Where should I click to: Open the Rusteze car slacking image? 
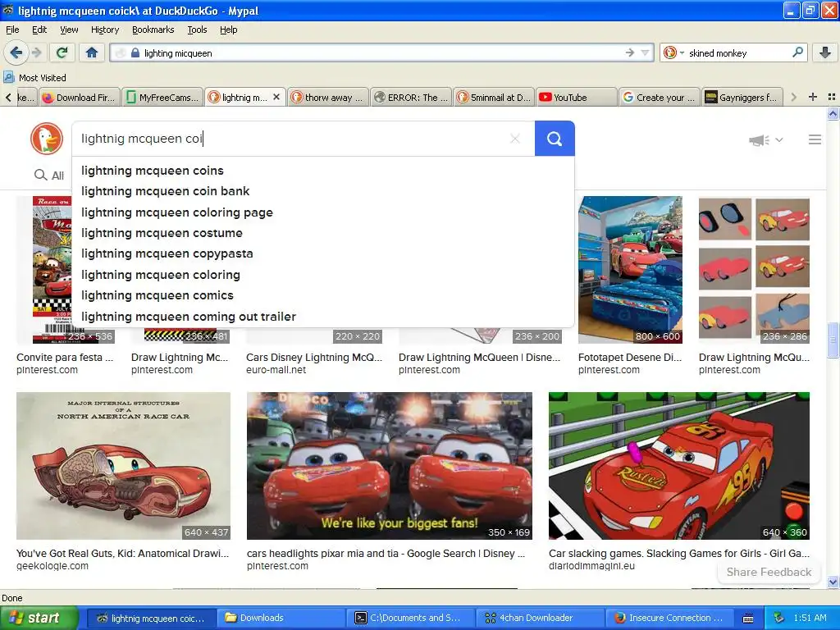(678, 466)
